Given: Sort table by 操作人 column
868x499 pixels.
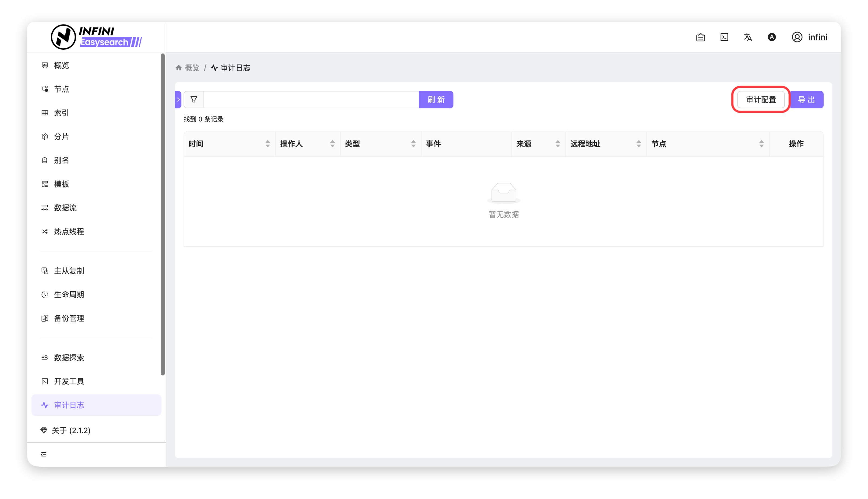Looking at the screenshot, I should click(x=332, y=143).
